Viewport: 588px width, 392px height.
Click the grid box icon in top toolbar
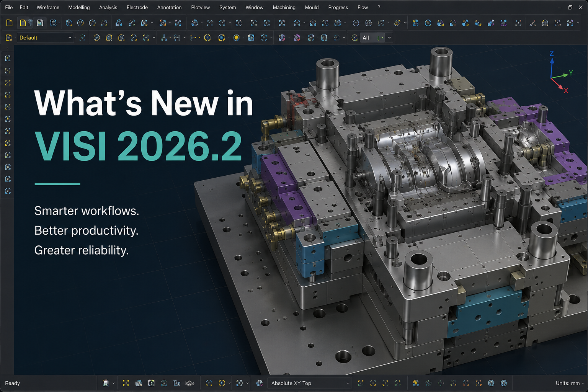(x=545, y=23)
